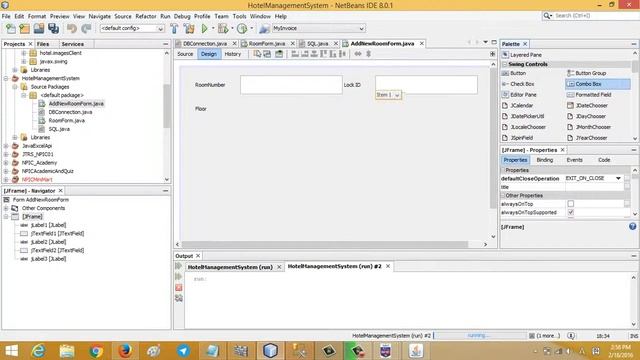Expand the JavaExcelApi project node

(x=6, y=146)
